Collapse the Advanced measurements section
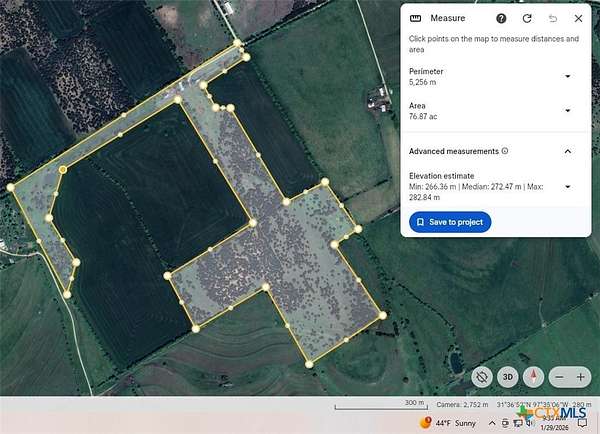 [x=568, y=151]
